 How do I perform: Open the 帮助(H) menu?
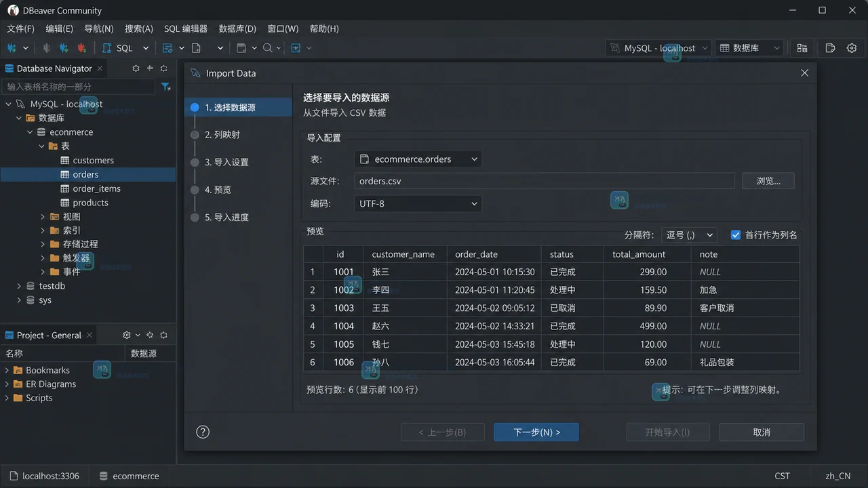[324, 28]
